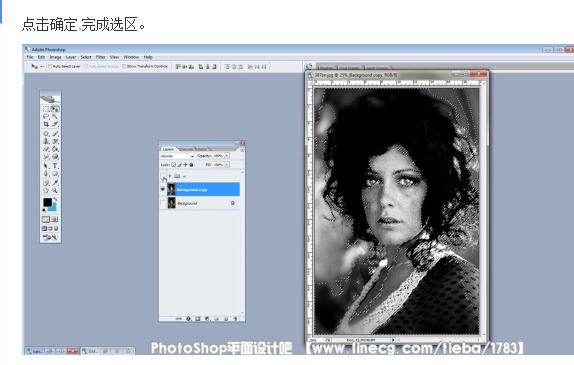Switch to the Paths tab

(202, 149)
